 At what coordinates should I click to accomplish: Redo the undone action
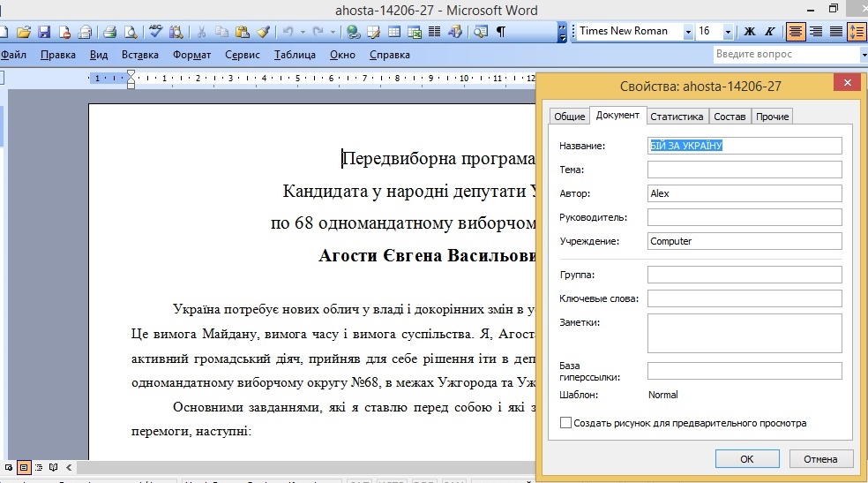tap(318, 32)
